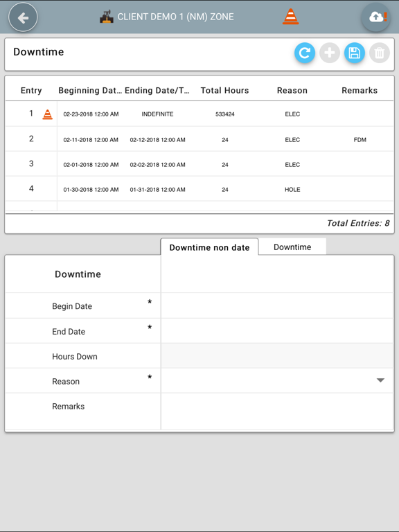Screen dimensions: 399x532
Task: Click beginning date 01-30-2018 12:00 AM
Action: (x=91, y=189)
